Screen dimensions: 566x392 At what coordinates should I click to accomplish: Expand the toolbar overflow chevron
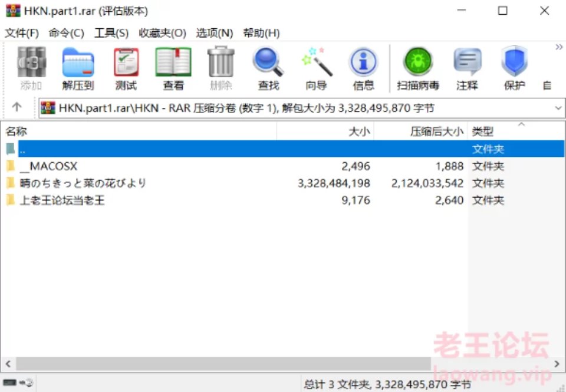559,47
